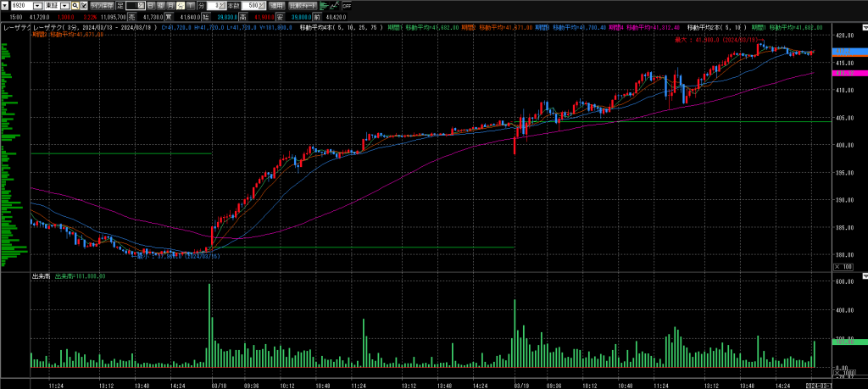The width and height of the screenshot is (868, 389).
Task: Click the line chart type icon
Action: pyautogui.click(x=335, y=5)
